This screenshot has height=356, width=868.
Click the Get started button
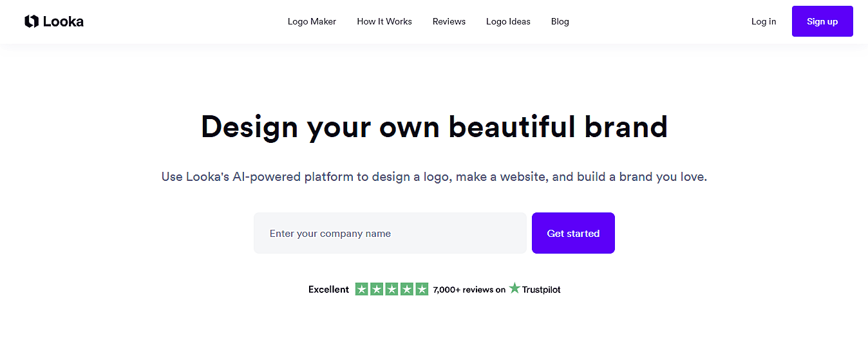tap(573, 233)
